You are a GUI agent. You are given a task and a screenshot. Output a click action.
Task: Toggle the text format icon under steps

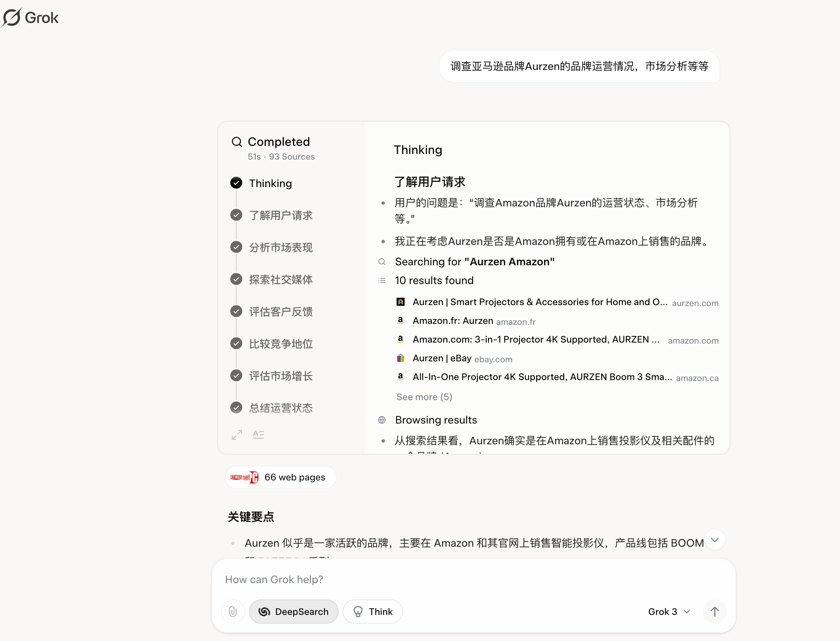(258, 435)
